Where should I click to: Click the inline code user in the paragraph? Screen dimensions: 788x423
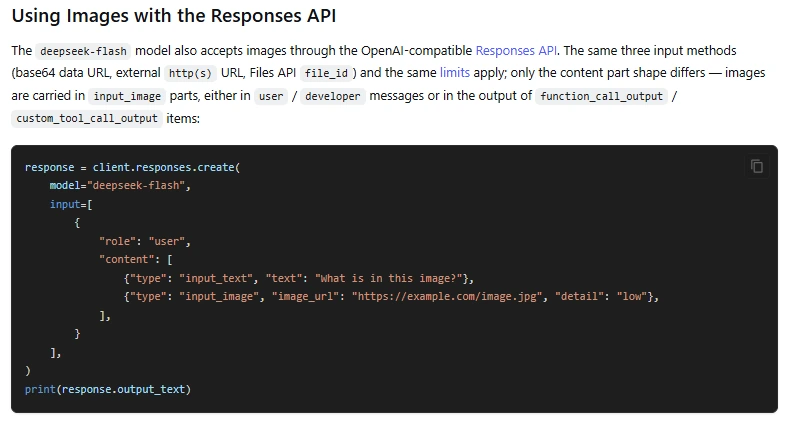[x=271, y=96]
